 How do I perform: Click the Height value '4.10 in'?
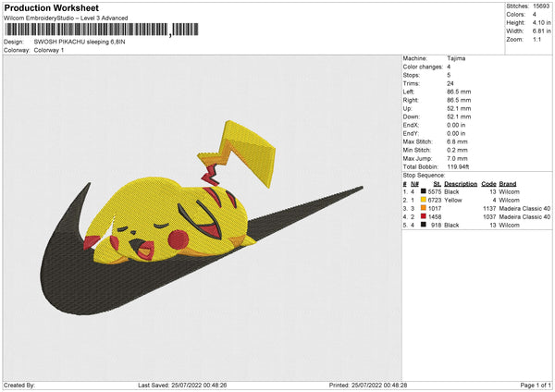[x=541, y=22]
